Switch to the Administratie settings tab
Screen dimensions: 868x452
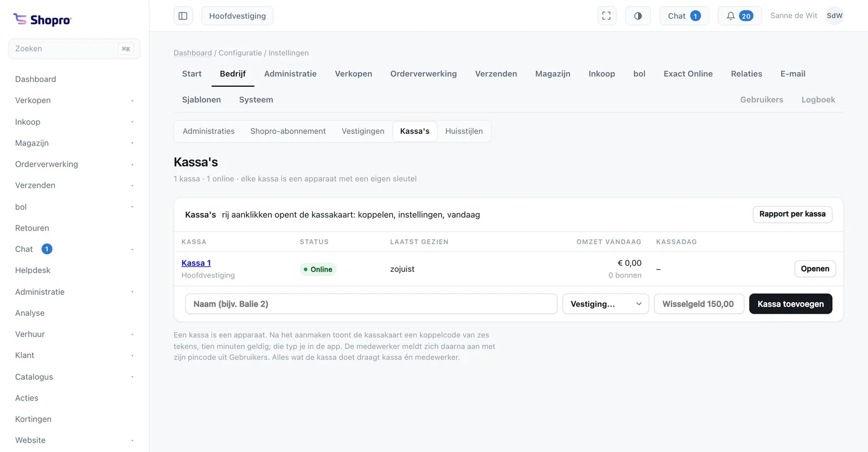(290, 74)
